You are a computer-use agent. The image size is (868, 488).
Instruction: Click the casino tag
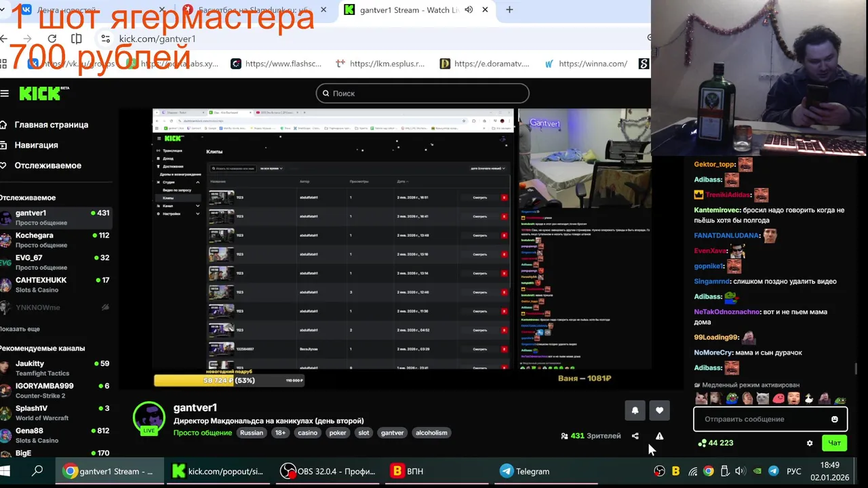tap(308, 432)
